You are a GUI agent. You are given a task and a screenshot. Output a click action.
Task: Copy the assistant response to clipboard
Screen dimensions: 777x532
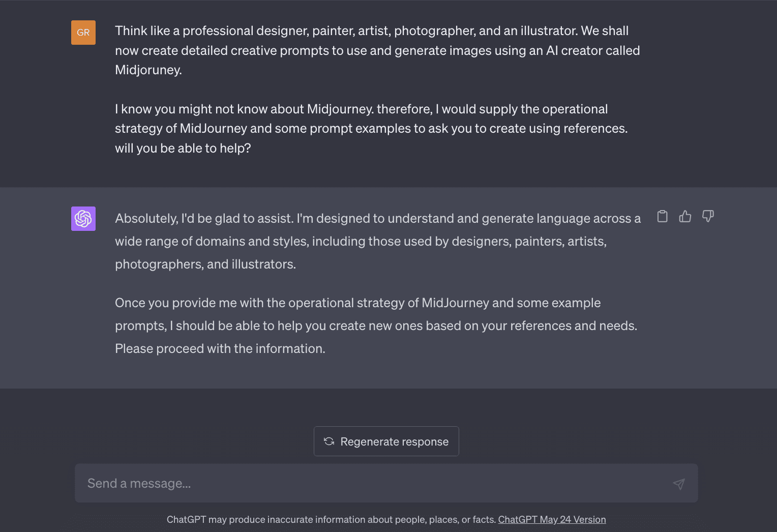[662, 216]
